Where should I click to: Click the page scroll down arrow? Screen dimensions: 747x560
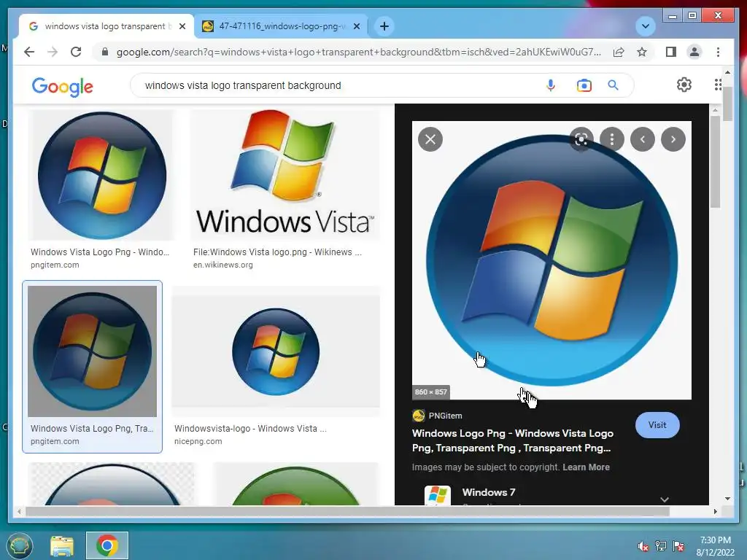(727, 499)
